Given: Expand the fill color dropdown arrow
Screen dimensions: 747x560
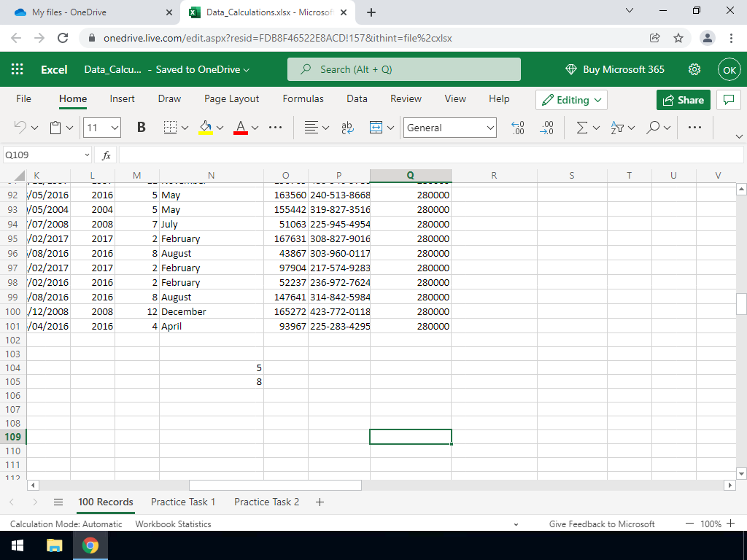Looking at the screenshot, I should pyautogui.click(x=220, y=128).
